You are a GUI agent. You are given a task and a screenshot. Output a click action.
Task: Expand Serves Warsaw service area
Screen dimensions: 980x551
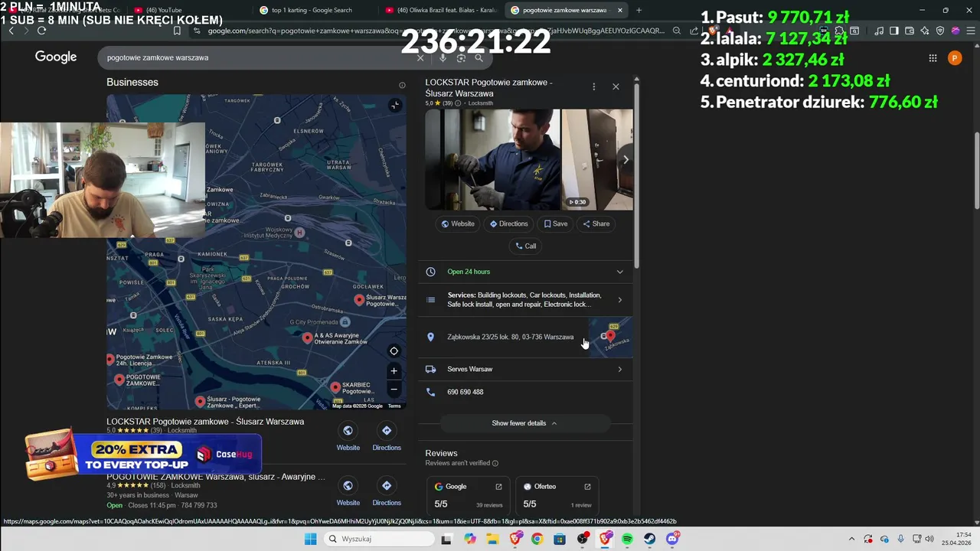(x=620, y=370)
